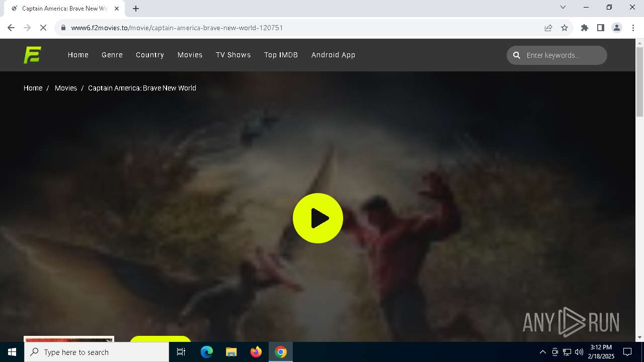Image resolution: width=644 pixels, height=362 pixels.
Task: Open the Chrome three-dot menu
Action: 633,28
